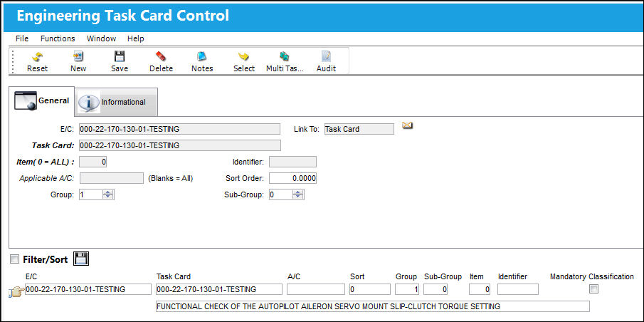This screenshot has width=644, height=322.
Task: Open the Audit toolbar icon
Action: (x=326, y=56)
